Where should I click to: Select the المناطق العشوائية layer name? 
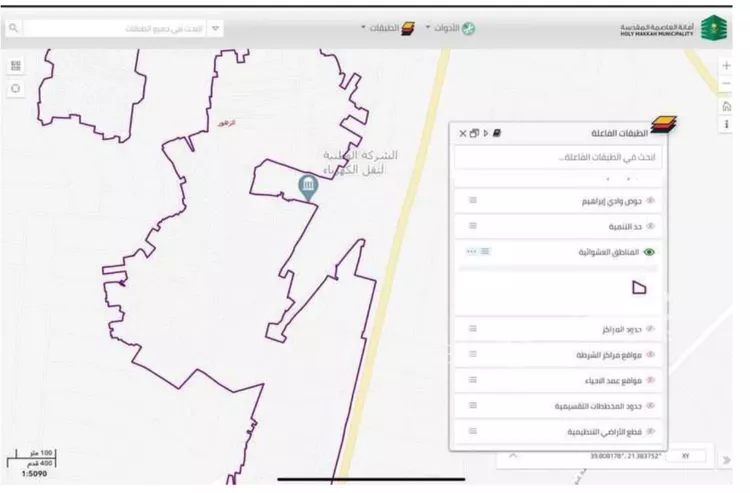tap(608, 252)
